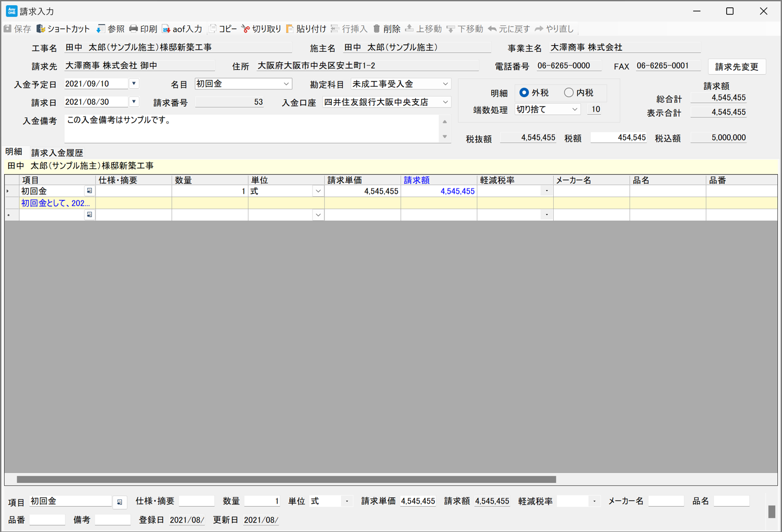
Task: Click the 切り取り (Cut) scissors icon
Action: (x=246, y=29)
